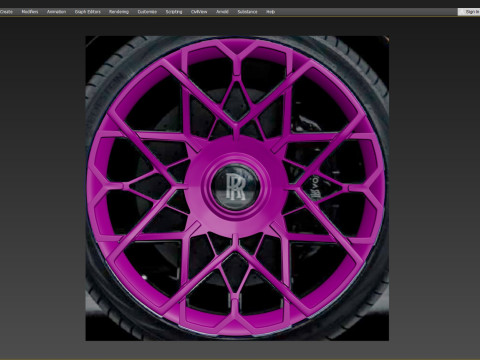Open the Help menu
Image resolution: width=480 pixels, height=360 pixels.
[x=270, y=12]
